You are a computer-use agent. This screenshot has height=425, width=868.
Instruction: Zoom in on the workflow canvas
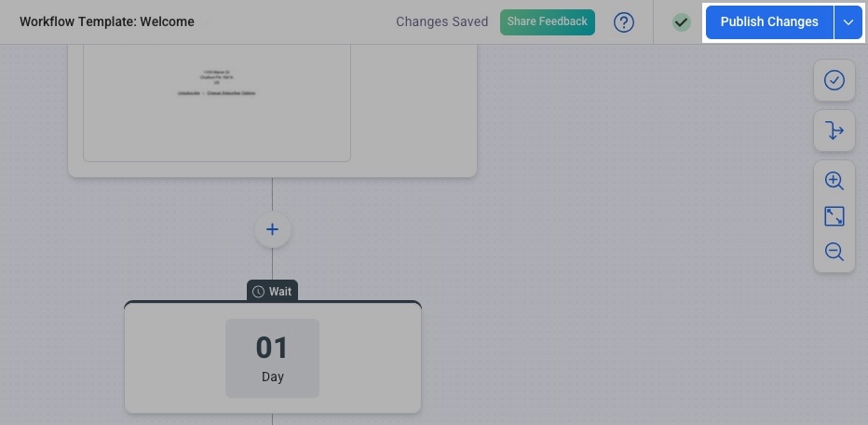click(834, 181)
